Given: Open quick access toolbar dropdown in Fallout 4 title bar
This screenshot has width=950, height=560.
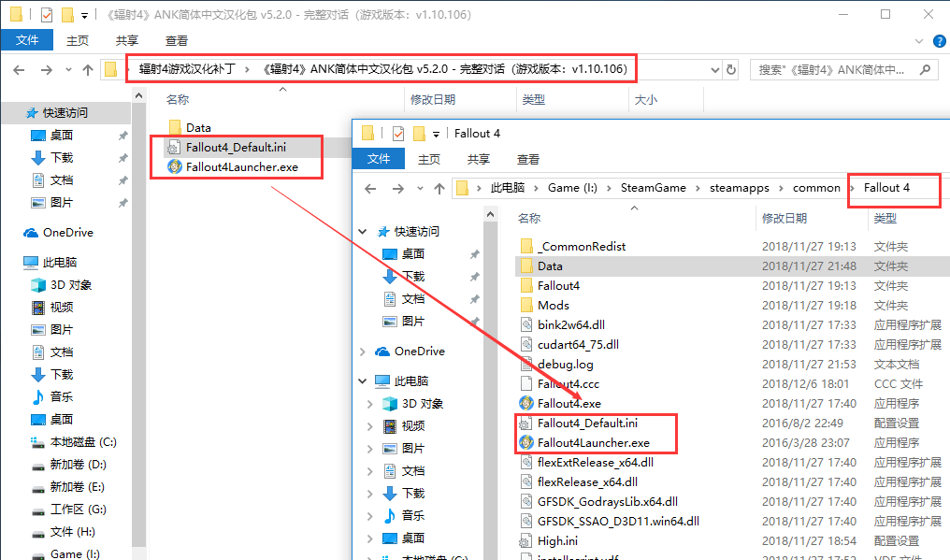Looking at the screenshot, I should tap(436, 134).
